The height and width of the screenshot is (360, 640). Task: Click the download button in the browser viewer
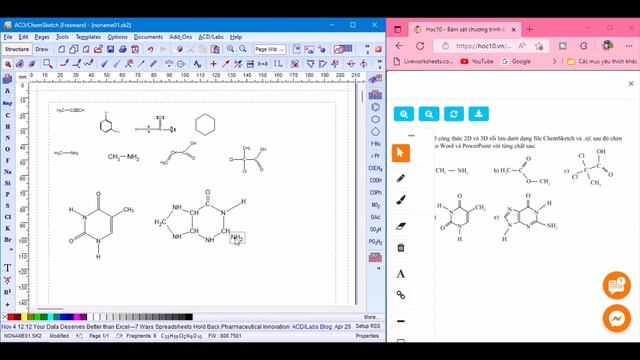click(x=479, y=114)
